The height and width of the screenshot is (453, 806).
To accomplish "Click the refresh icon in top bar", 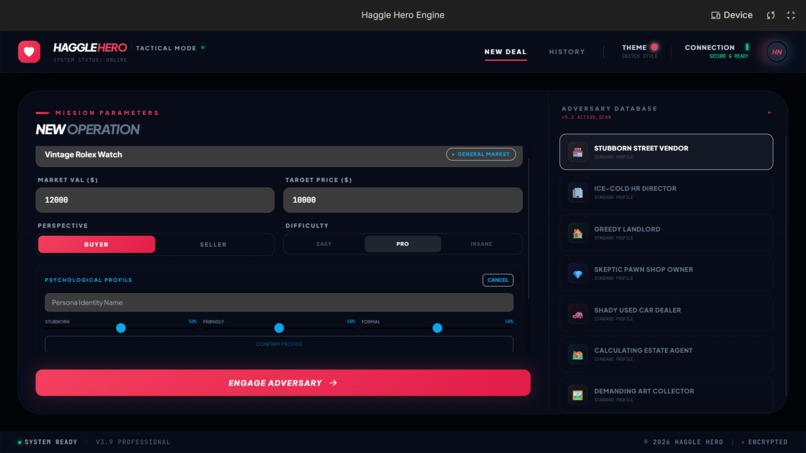I will point(771,15).
